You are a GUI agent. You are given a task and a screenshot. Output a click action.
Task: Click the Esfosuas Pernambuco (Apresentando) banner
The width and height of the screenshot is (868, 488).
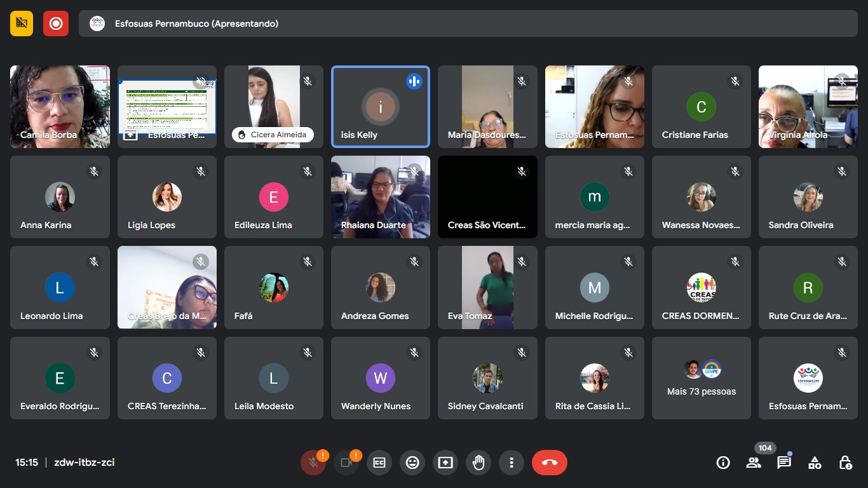[468, 24]
